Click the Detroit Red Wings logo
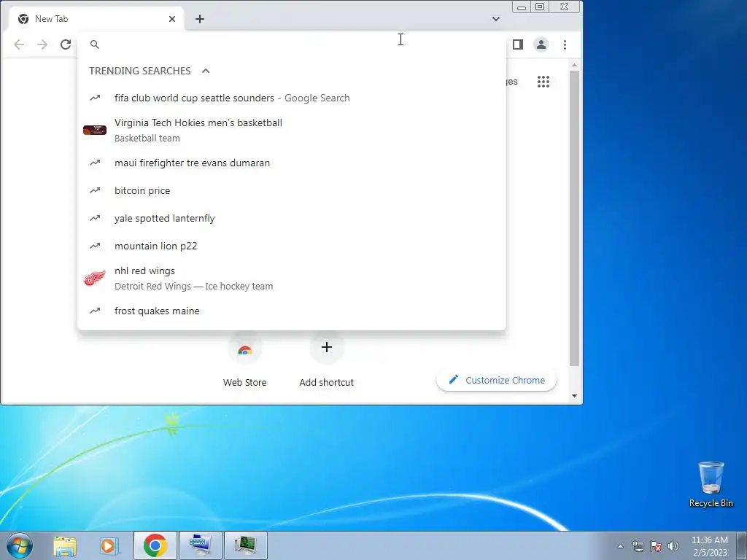The image size is (747, 560). click(95, 278)
